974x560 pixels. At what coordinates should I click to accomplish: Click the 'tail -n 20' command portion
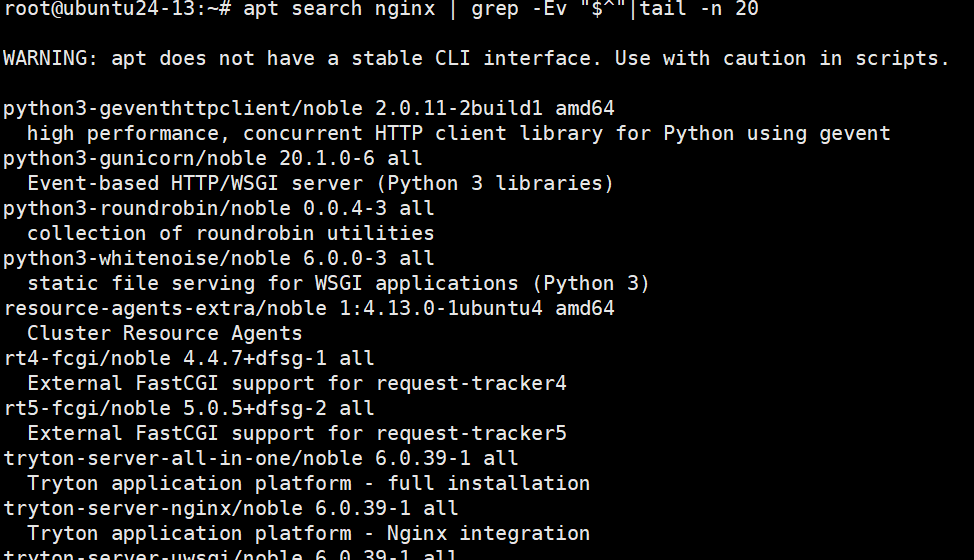tap(698, 9)
